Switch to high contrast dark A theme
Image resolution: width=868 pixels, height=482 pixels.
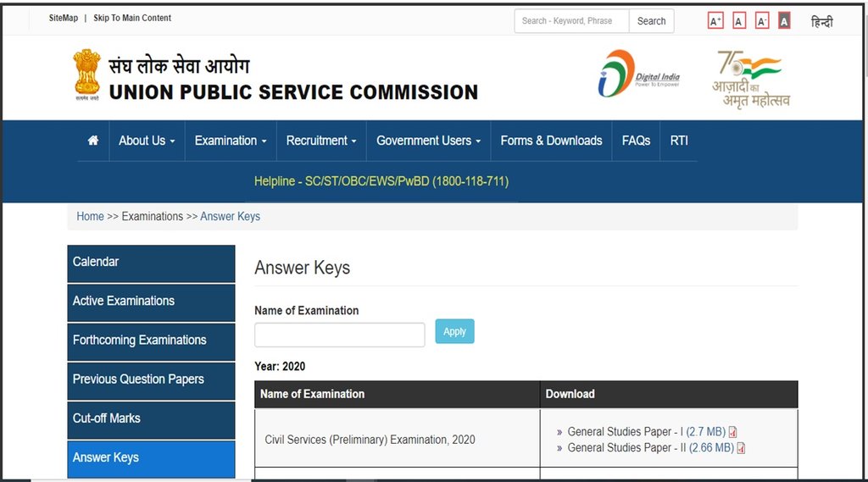[x=784, y=21]
